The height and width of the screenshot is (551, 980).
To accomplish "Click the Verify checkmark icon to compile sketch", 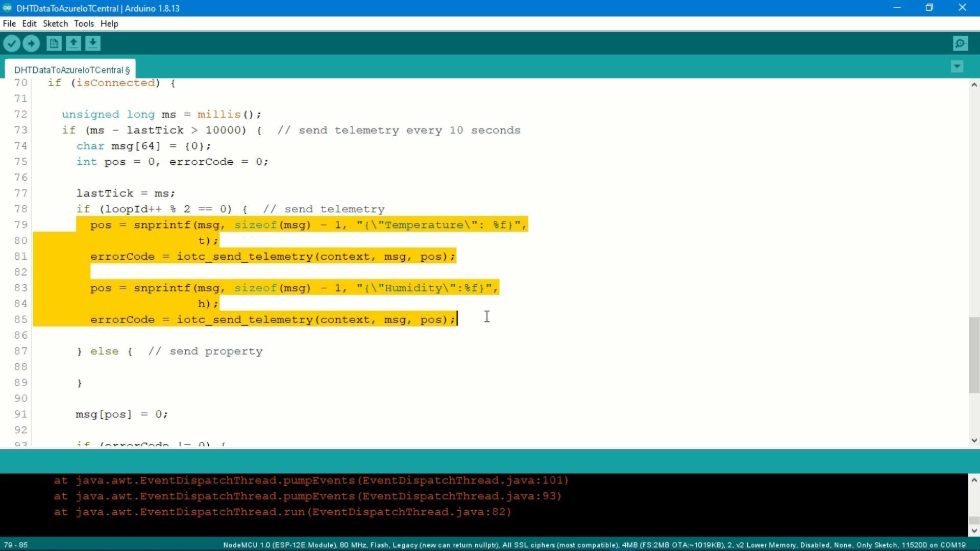I will pyautogui.click(x=12, y=43).
